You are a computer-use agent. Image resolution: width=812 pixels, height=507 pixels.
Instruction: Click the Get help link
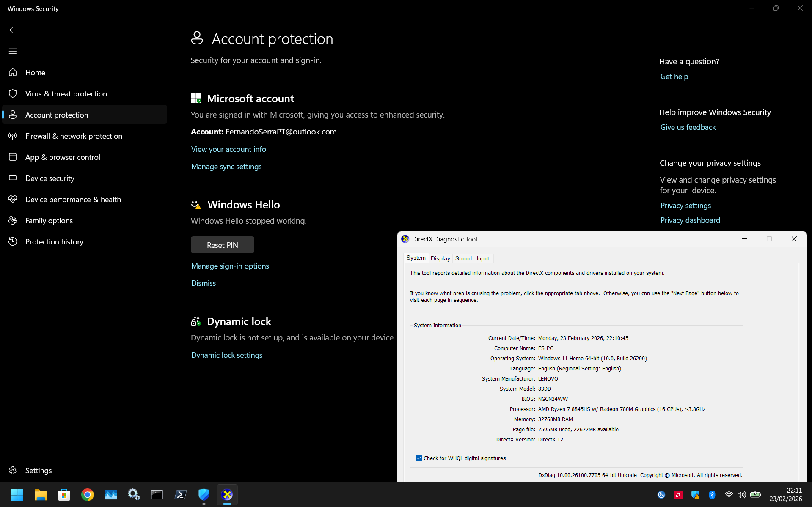[x=674, y=77]
